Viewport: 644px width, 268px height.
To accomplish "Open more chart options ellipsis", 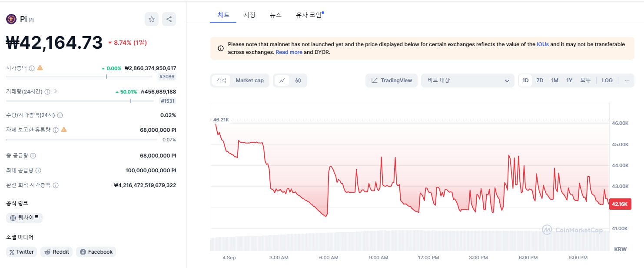I will (x=627, y=80).
